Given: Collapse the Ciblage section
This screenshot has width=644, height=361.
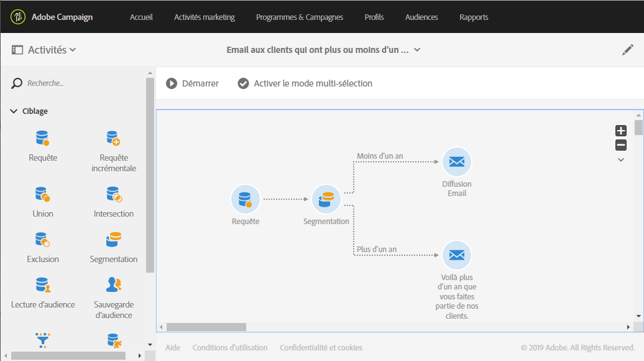Looking at the screenshot, I should point(14,111).
